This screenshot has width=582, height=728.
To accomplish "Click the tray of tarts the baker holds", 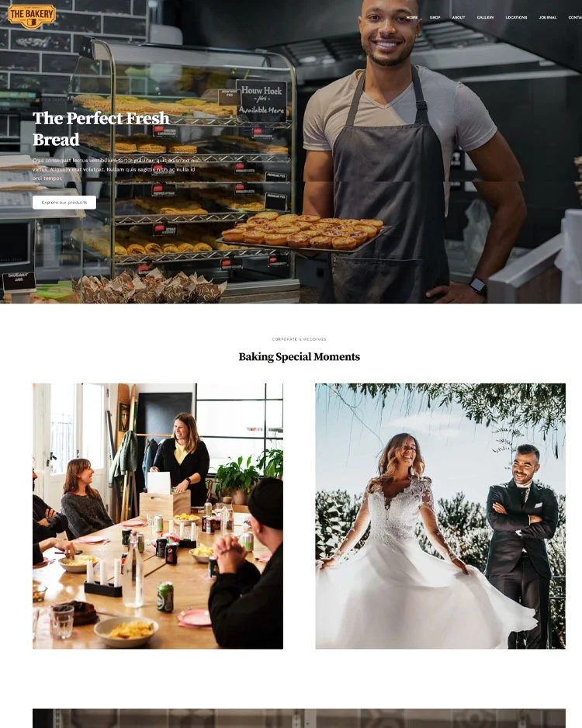I will point(302,231).
